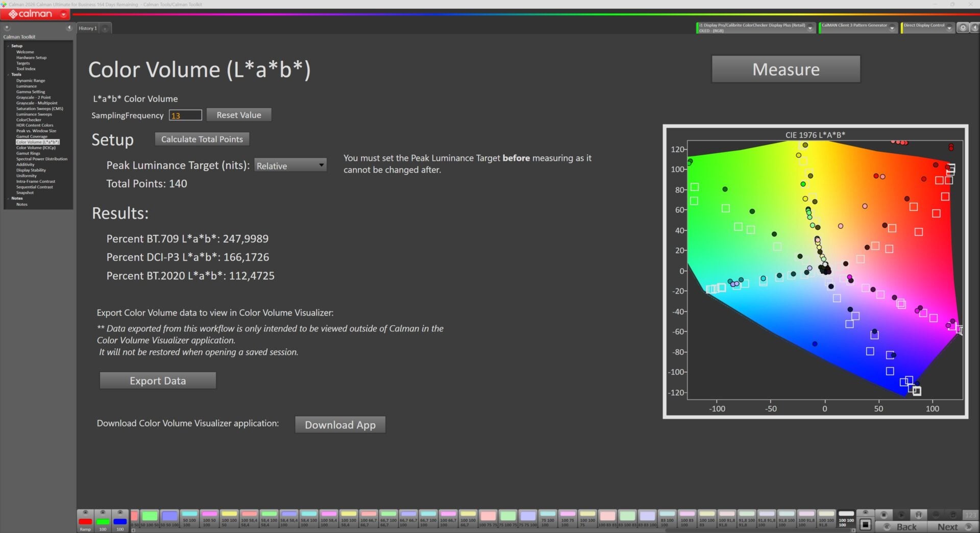Switch to the History 1 tab
The image size is (980, 533).
pos(88,29)
